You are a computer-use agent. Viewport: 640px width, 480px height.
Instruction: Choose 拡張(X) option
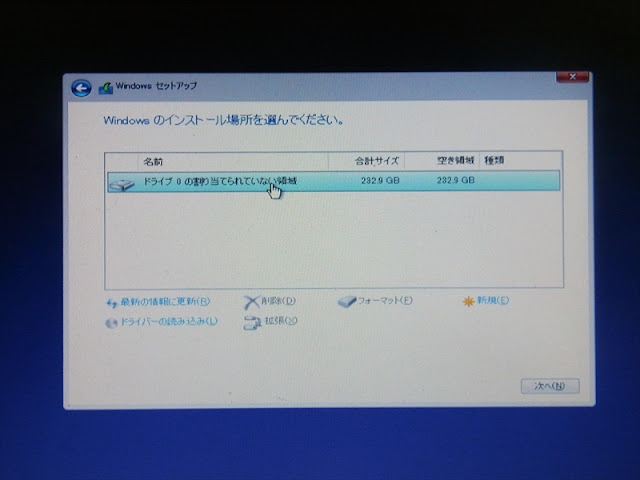click(x=281, y=321)
